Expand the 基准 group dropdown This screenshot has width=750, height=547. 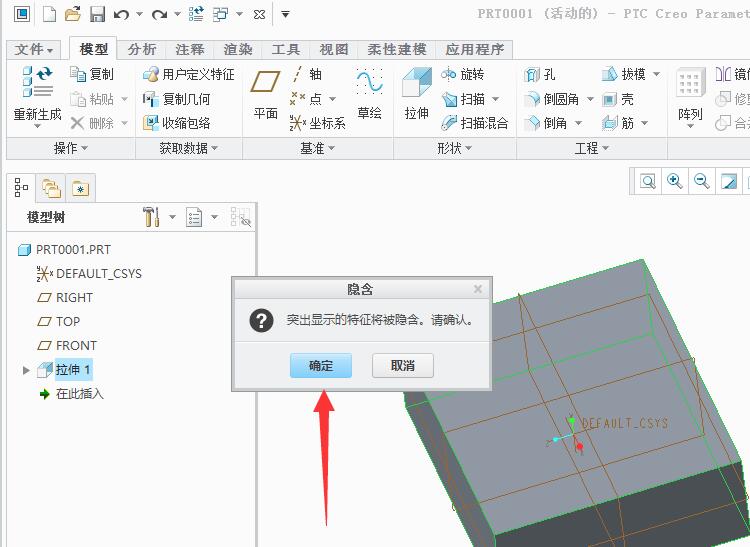318,148
